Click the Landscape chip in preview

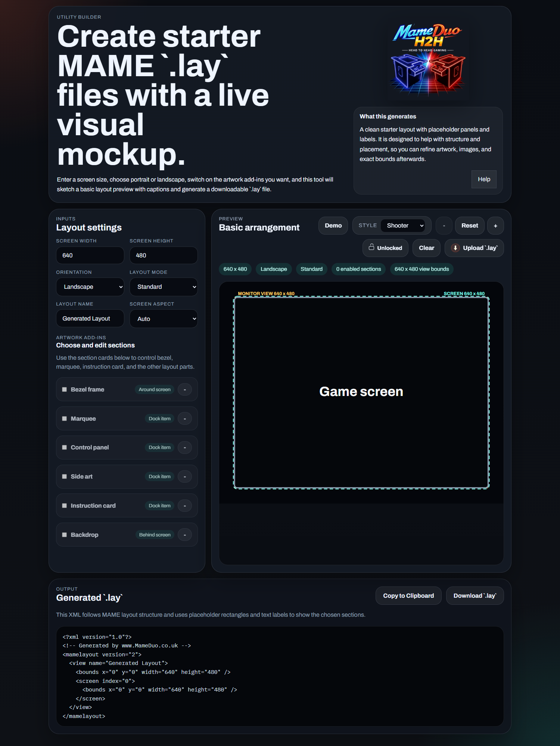pos(274,269)
